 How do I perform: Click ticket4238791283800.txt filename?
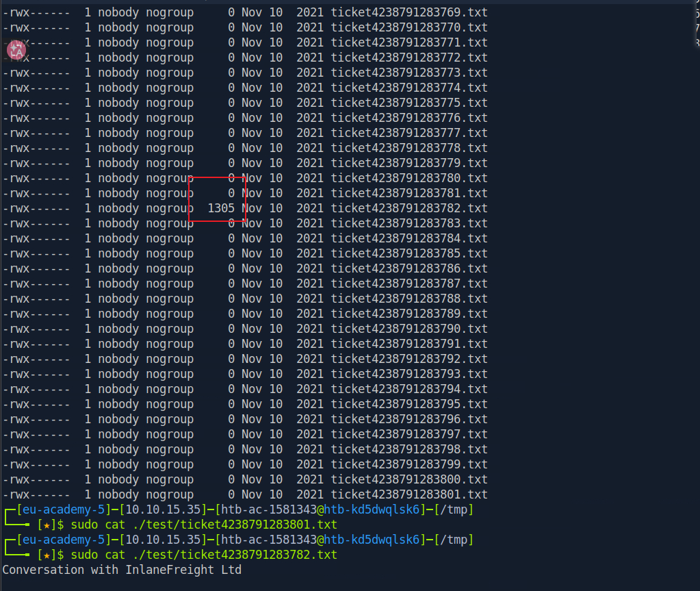click(x=409, y=479)
